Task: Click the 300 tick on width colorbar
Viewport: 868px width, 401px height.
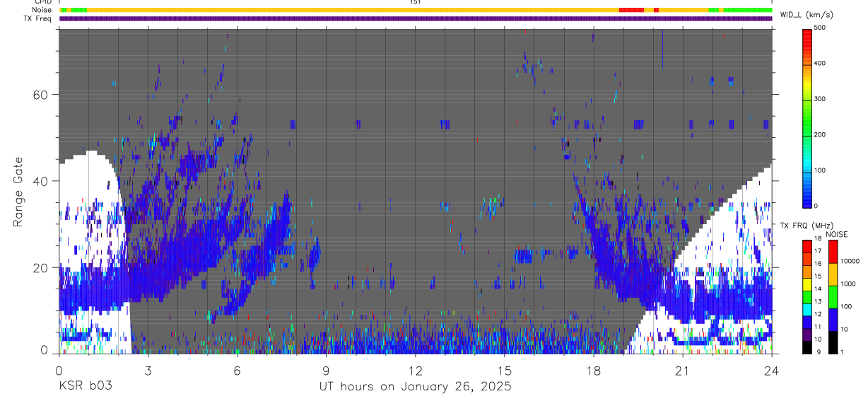Action: pyautogui.click(x=821, y=99)
